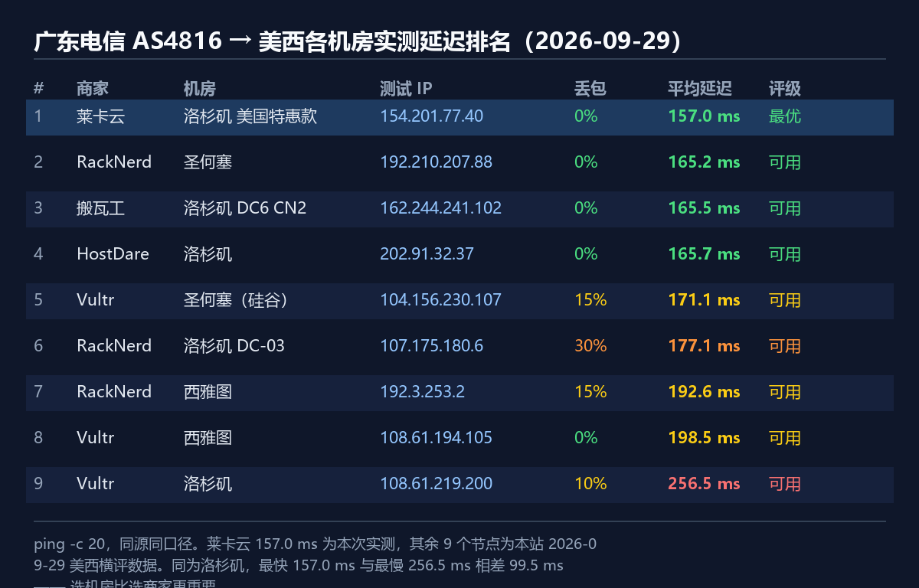The height and width of the screenshot is (588, 919).
Task: Select Vultr in the 108.61.219.200 row
Action: click(95, 484)
